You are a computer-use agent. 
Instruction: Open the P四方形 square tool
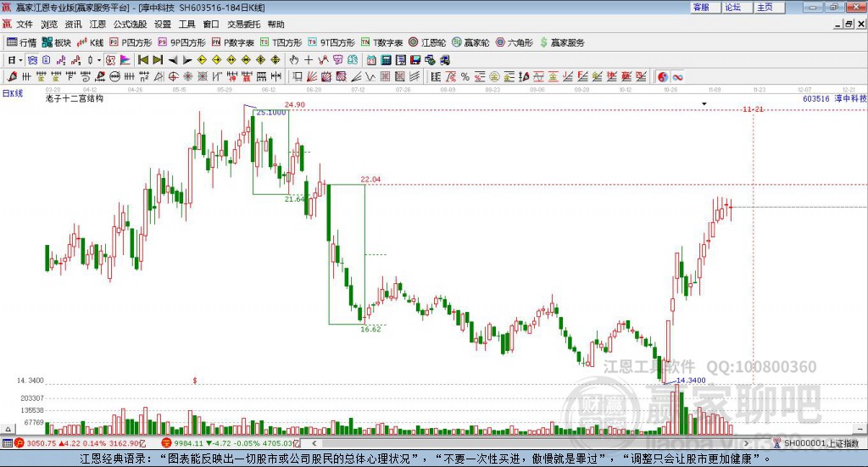click(x=131, y=42)
